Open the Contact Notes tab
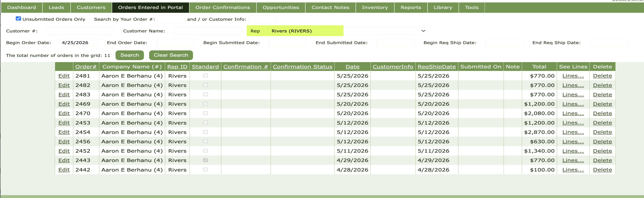This screenshot has height=198, width=644. coord(330,8)
